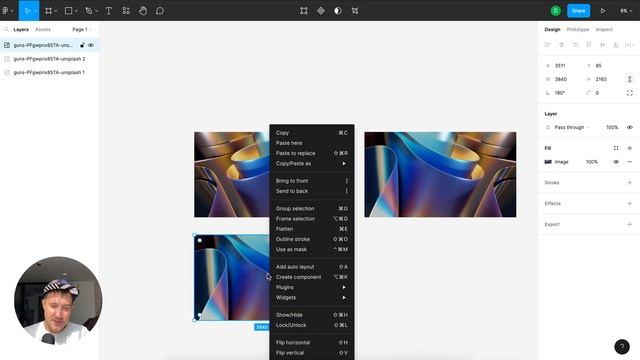This screenshot has height=360, width=640.
Task: Click the Image fill swatch
Action: 548,162
